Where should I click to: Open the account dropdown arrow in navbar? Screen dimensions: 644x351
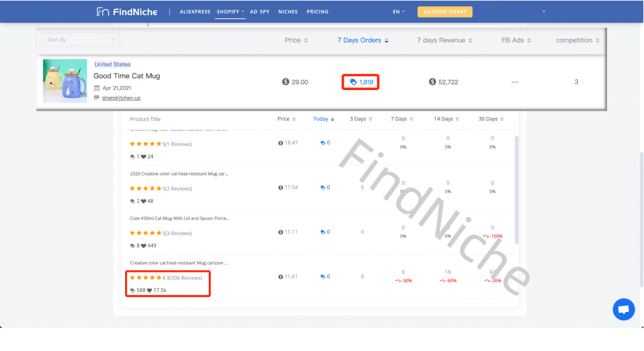point(544,11)
